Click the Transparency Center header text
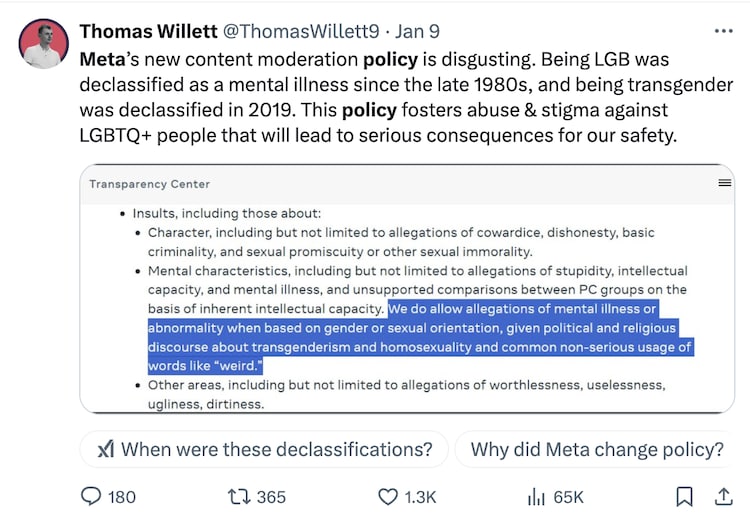This screenshot has height=522, width=750. click(x=149, y=184)
